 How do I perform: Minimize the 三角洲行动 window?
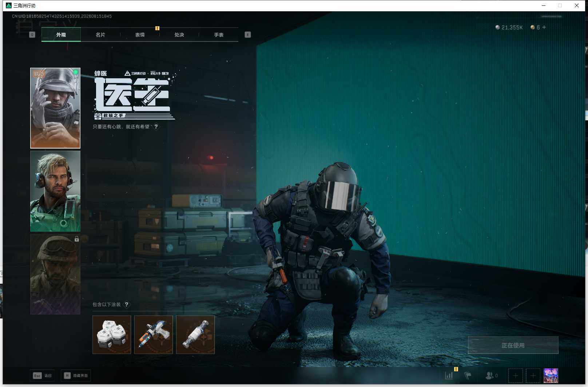(x=544, y=5)
